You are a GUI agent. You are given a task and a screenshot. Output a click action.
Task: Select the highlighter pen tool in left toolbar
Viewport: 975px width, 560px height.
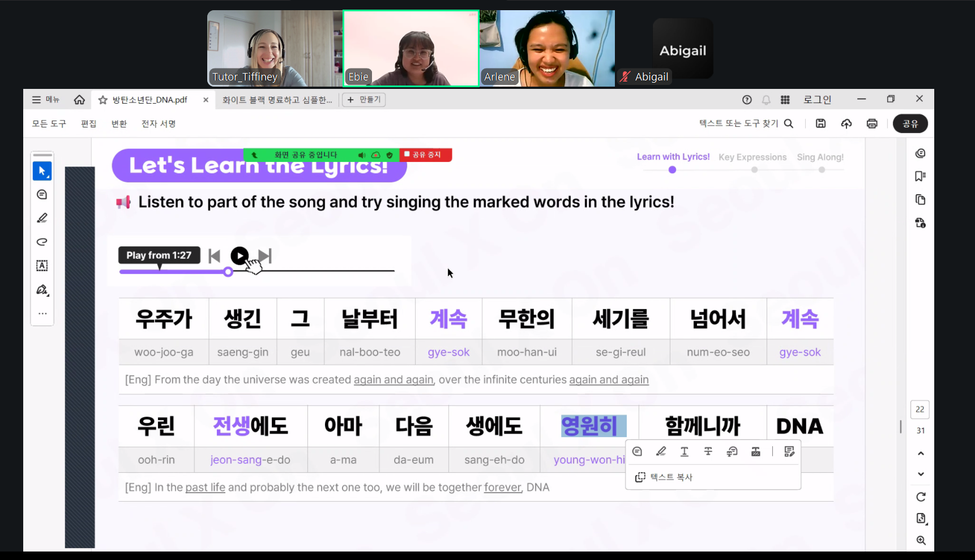point(42,218)
